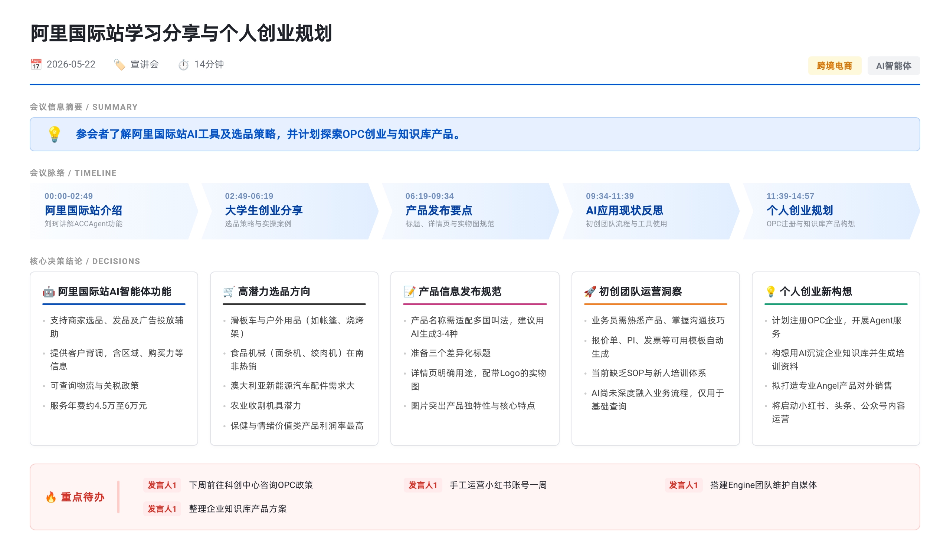This screenshot has height=560, width=950.
Task: Click the bullet 保健与情绪价值类产品利润率最高
Action: (297, 426)
